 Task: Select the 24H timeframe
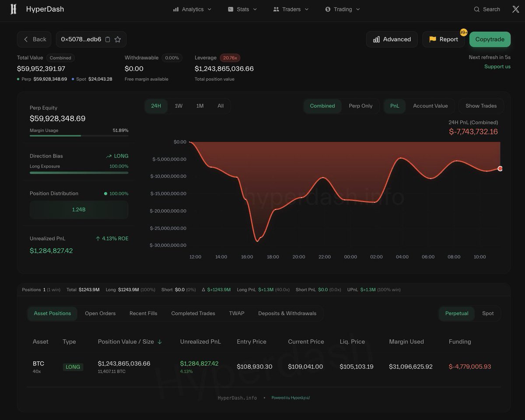(x=156, y=106)
